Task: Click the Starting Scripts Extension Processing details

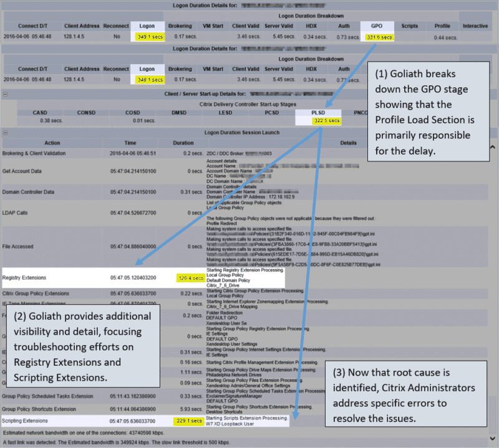Action: 246,418
